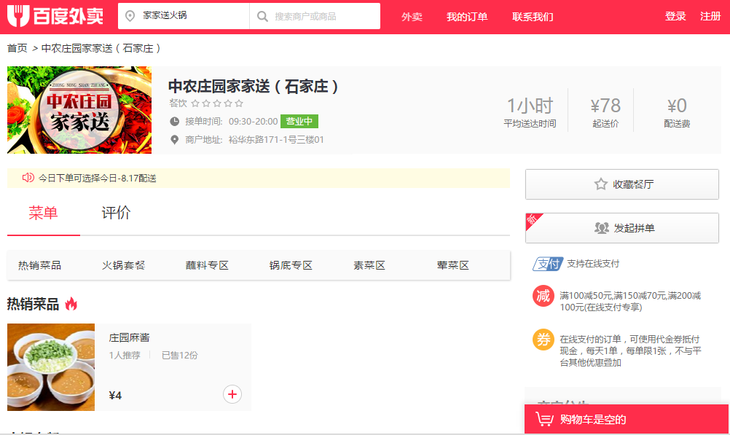Jump to 锅底专区 category
Screen dimensions: 730x435
291,265
